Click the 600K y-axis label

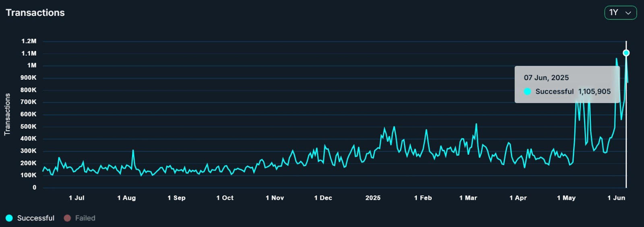[x=28, y=114]
